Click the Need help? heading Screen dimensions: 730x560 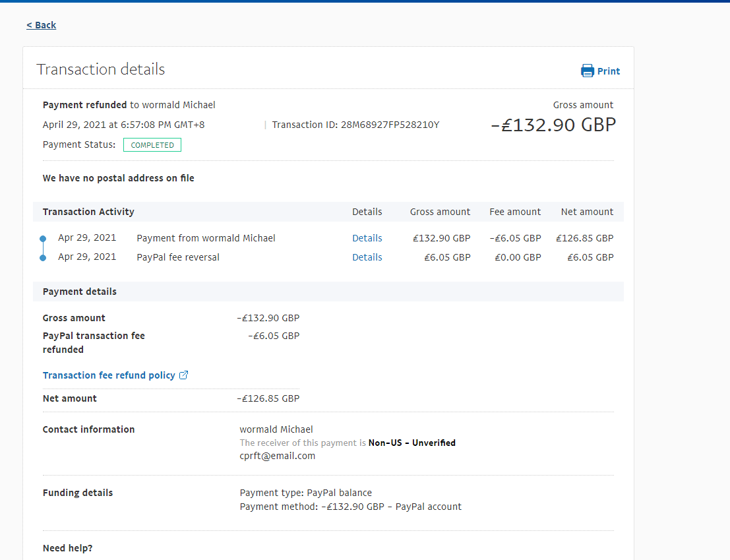(67, 548)
